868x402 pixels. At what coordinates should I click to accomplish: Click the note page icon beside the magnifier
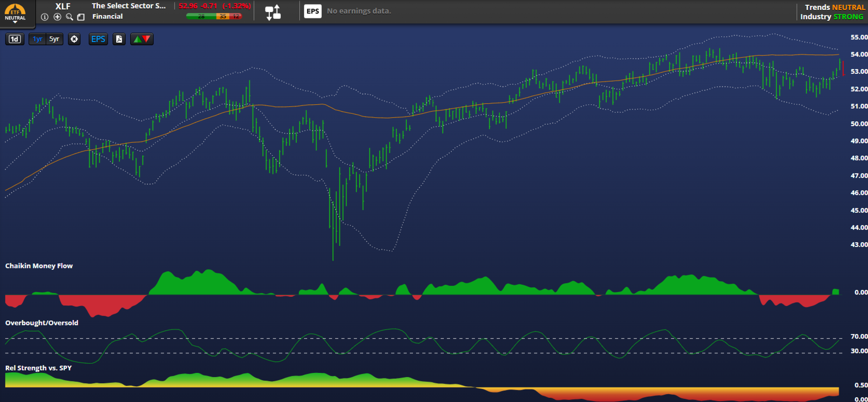point(81,17)
